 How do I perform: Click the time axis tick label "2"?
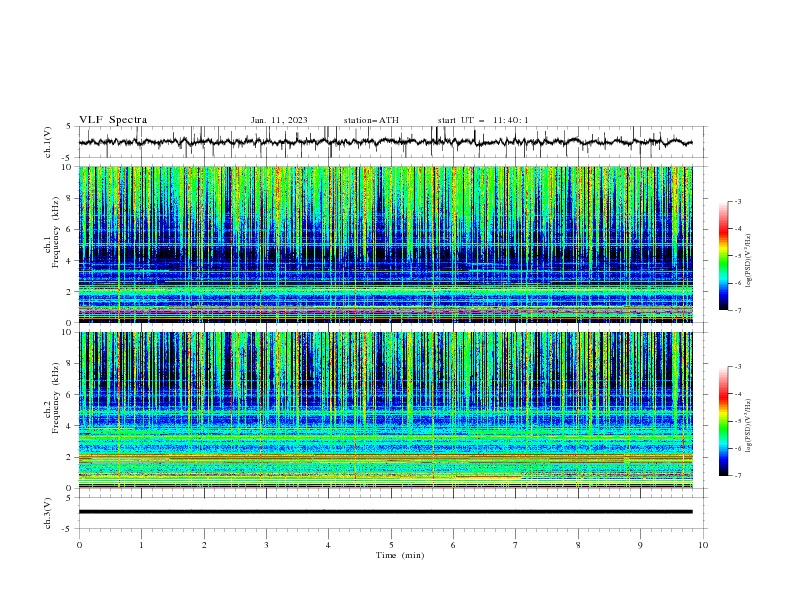coord(204,545)
